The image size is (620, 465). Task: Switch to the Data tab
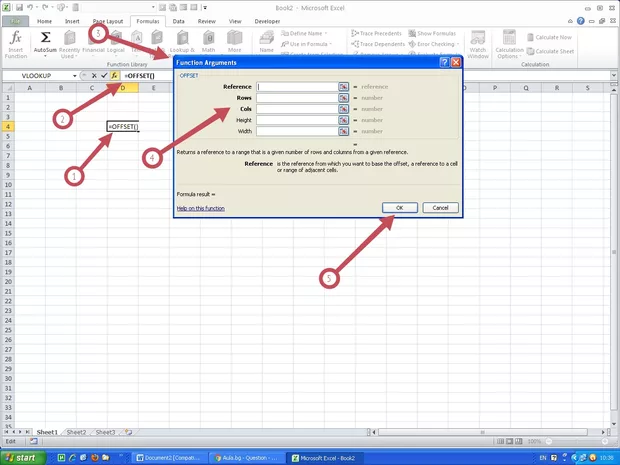178,21
